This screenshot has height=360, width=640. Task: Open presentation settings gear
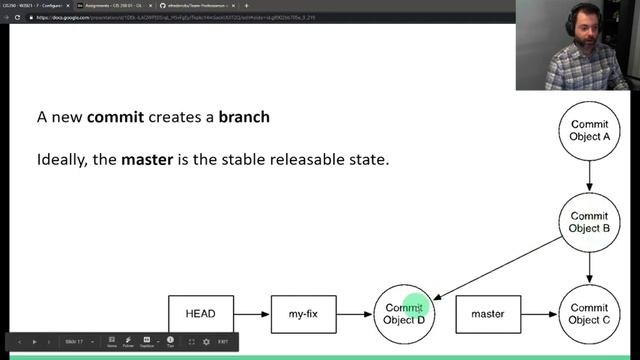[206, 342]
